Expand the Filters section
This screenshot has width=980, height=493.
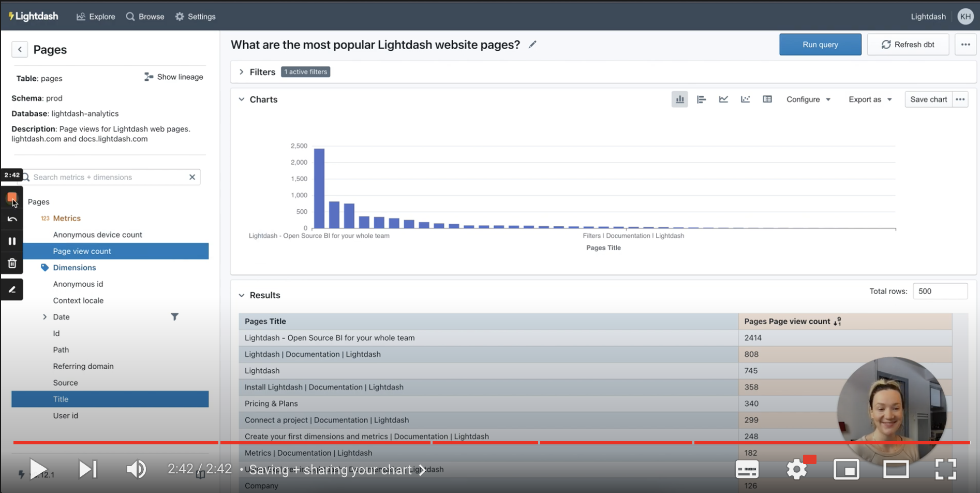(242, 72)
